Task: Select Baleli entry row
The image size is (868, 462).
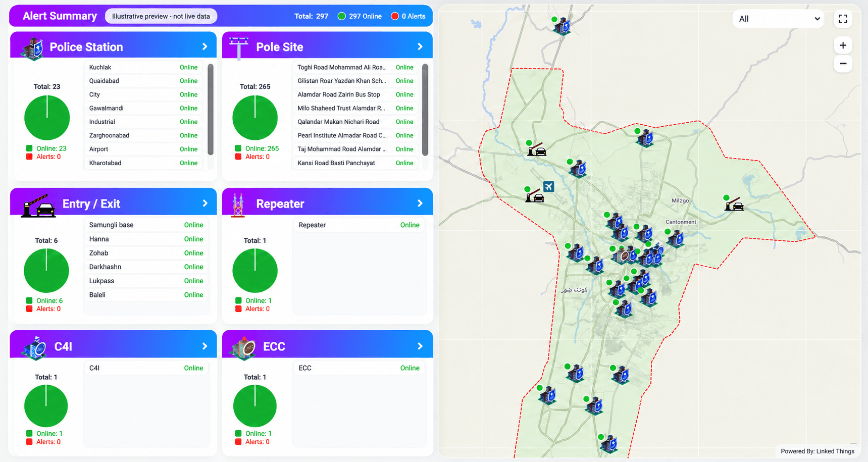Action: (146, 295)
